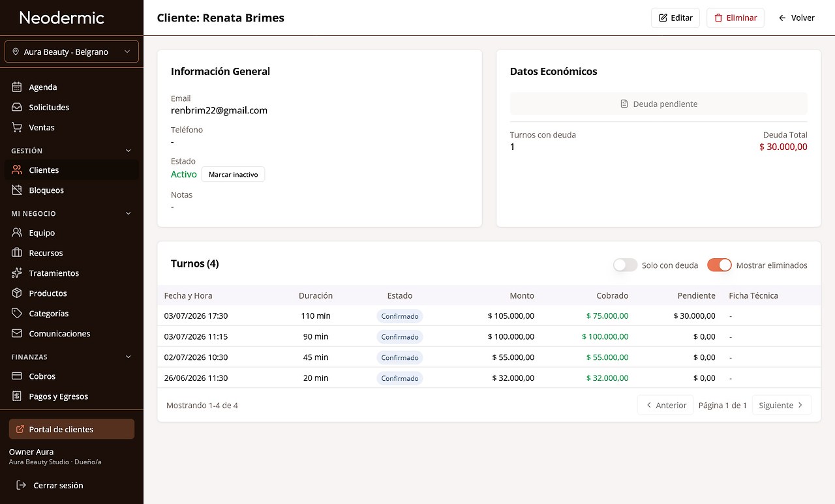Click the Clientes people icon
The width and height of the screenshot is (835, 504).
17,170
